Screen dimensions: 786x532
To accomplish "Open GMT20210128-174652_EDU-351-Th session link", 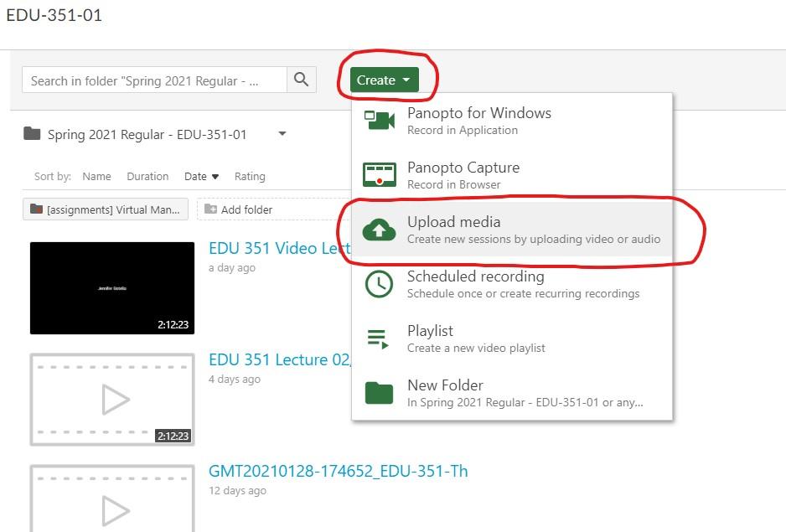I will pos(339,472).
